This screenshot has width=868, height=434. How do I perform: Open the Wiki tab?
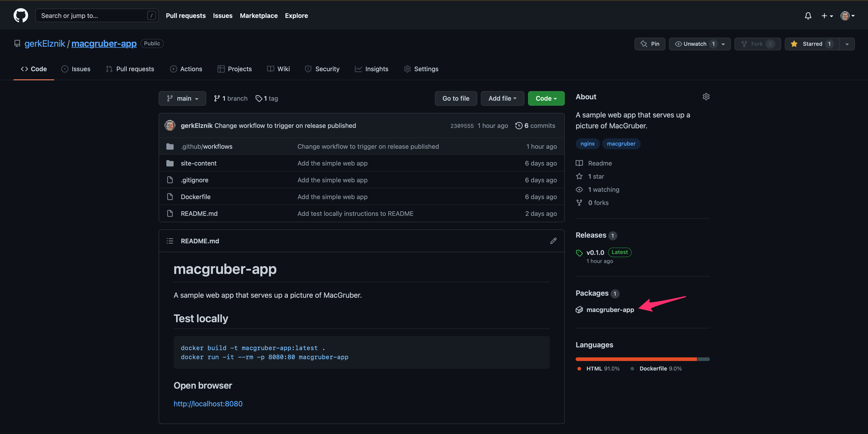click(278, 69)
